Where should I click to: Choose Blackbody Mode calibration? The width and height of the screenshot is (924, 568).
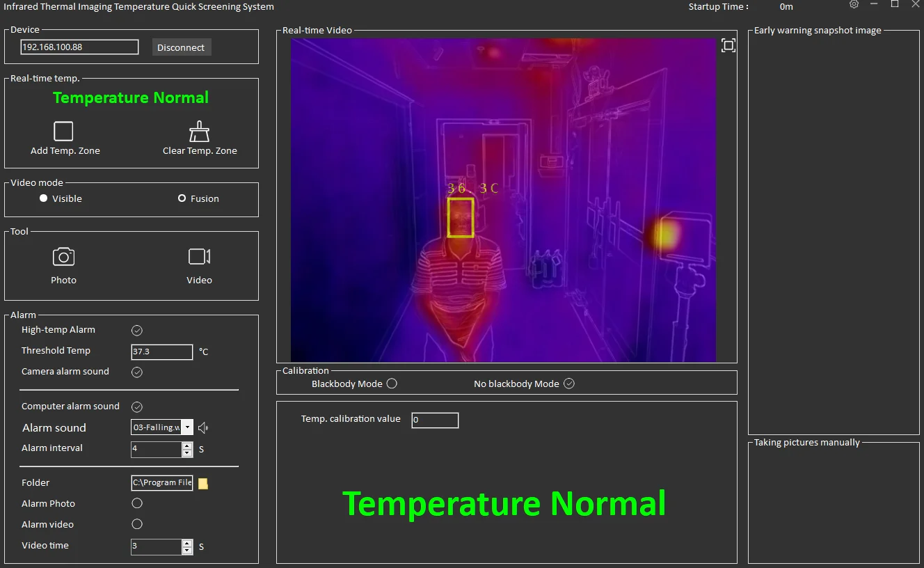click(392, 384)
